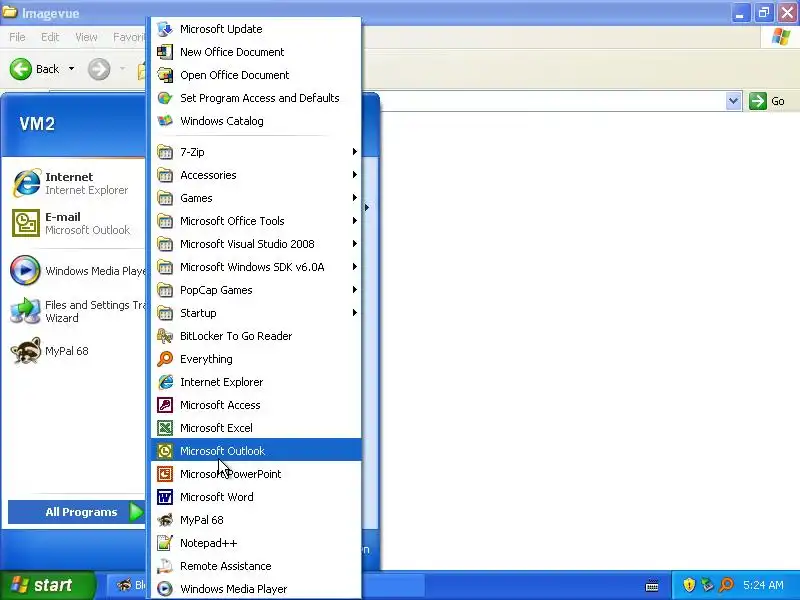The width and height of the screenshot is (800, 600).
Task: Click the Windows start button
Action: [47, 585]
